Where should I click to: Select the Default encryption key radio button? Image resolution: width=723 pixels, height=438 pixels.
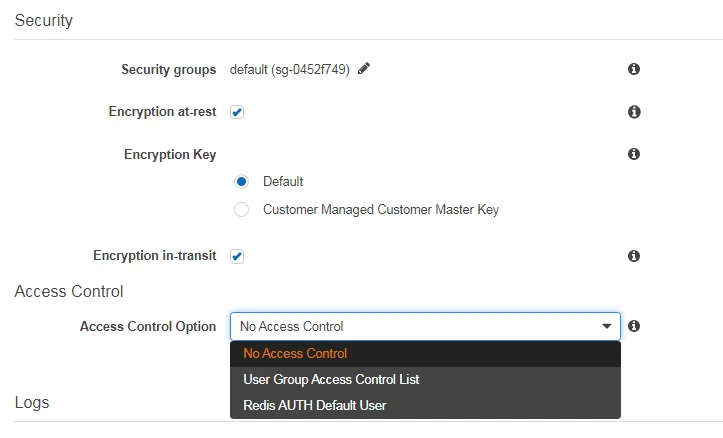click(x=241, y=182)
